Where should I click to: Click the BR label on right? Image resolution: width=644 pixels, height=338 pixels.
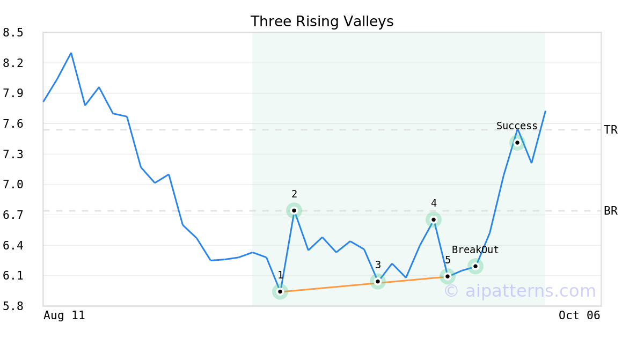pyautogui.click(x=611, y=211)
